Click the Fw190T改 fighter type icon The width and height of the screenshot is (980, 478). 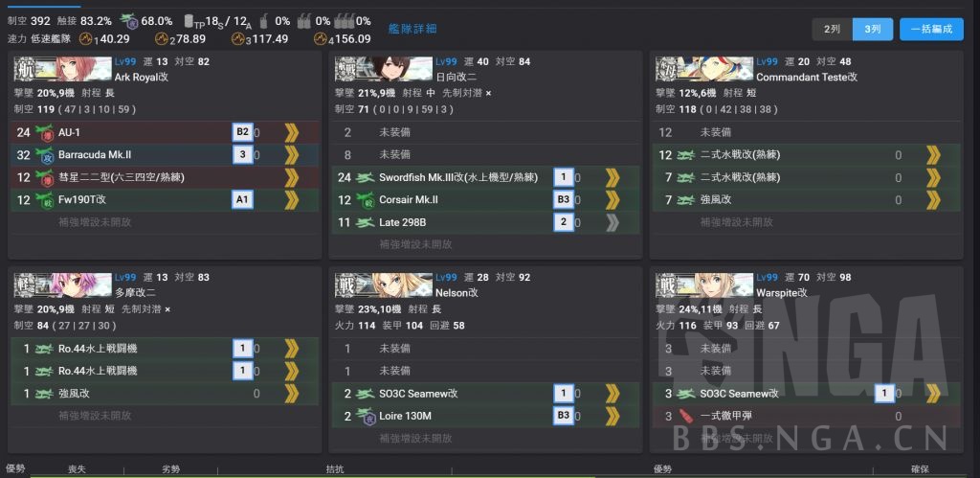[43, 199]
